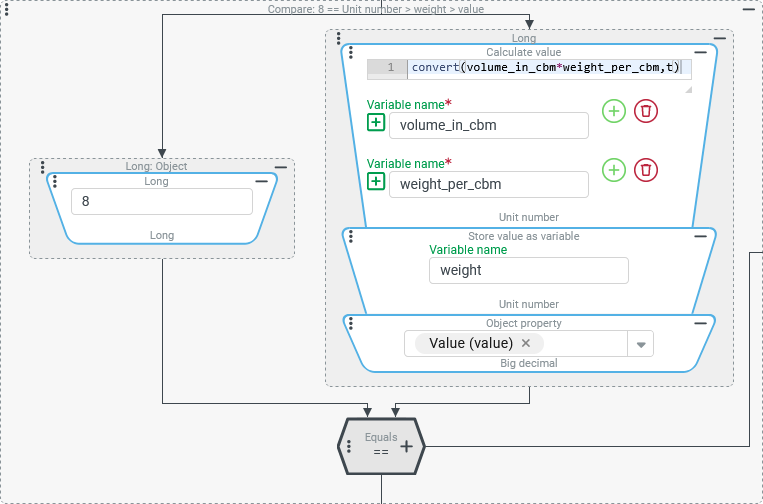Add variable after volume_in_cbm row
Screen dimensions: 763x504
point(614,111)
